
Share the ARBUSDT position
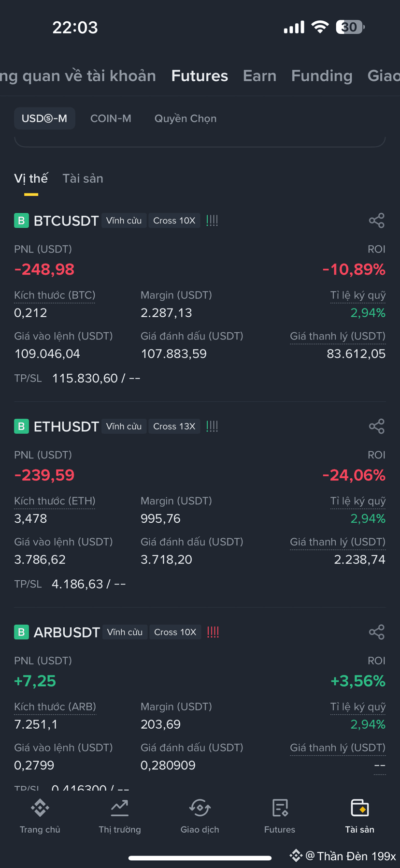376,632
